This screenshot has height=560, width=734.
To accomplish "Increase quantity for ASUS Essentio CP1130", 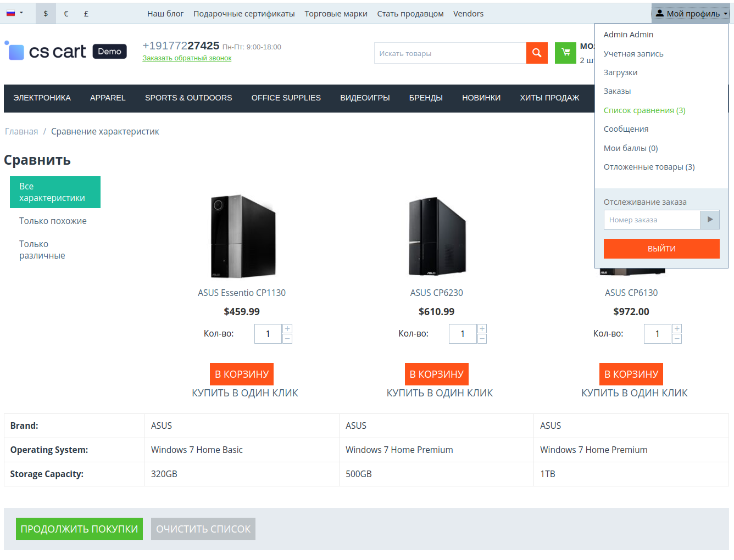I will [287, 329].
